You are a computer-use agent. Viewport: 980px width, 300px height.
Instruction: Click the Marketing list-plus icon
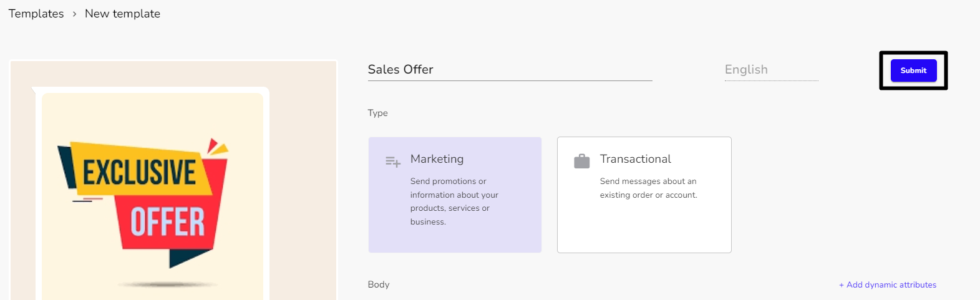[392, 162]
